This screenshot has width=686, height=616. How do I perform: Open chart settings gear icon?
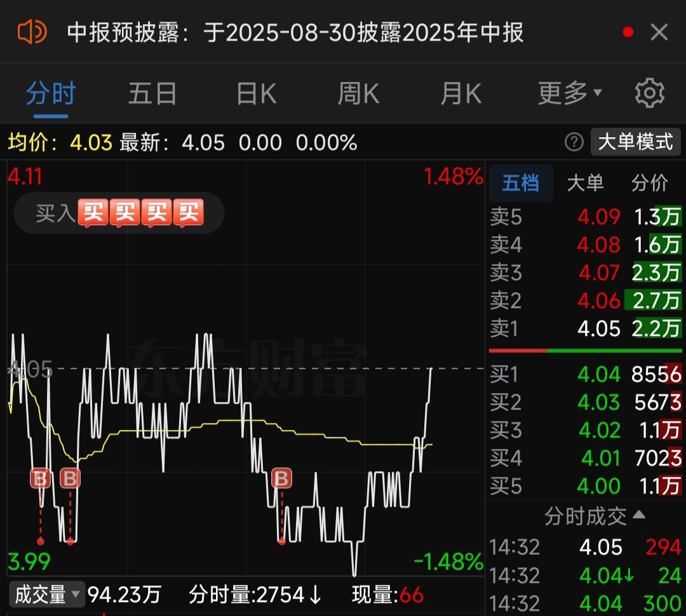click(650, 93)
